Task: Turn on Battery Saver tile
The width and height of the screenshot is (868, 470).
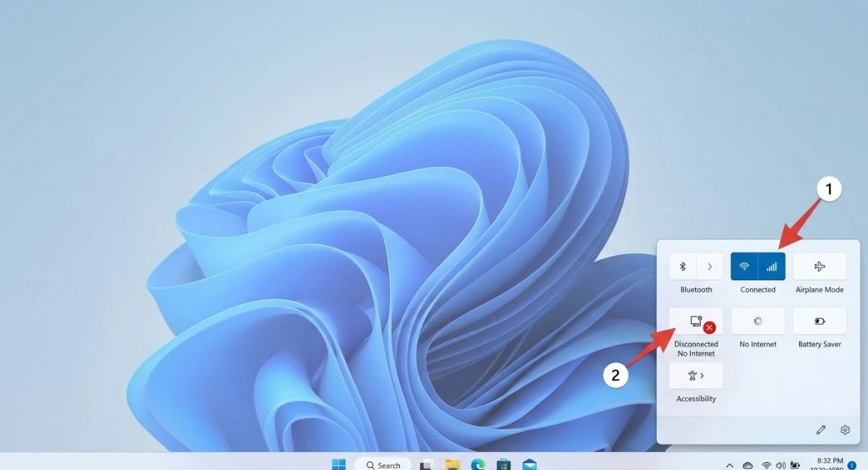Action: pos(820,321)
